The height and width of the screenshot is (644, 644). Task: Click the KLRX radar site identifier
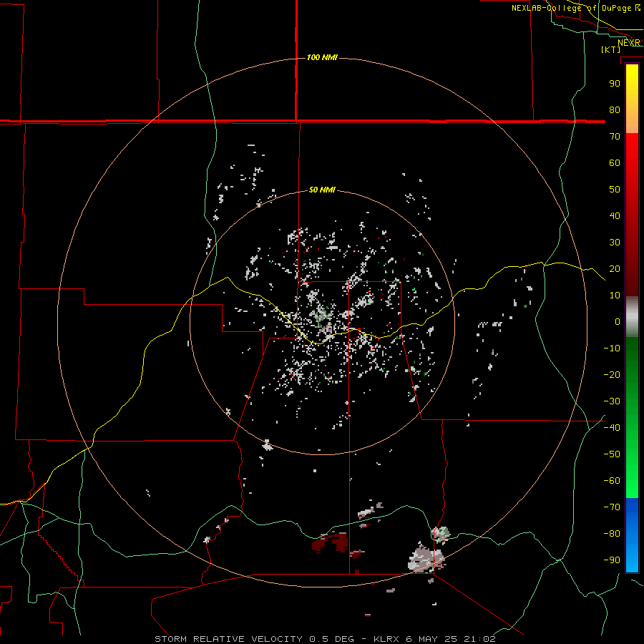[x=386, y=639]
